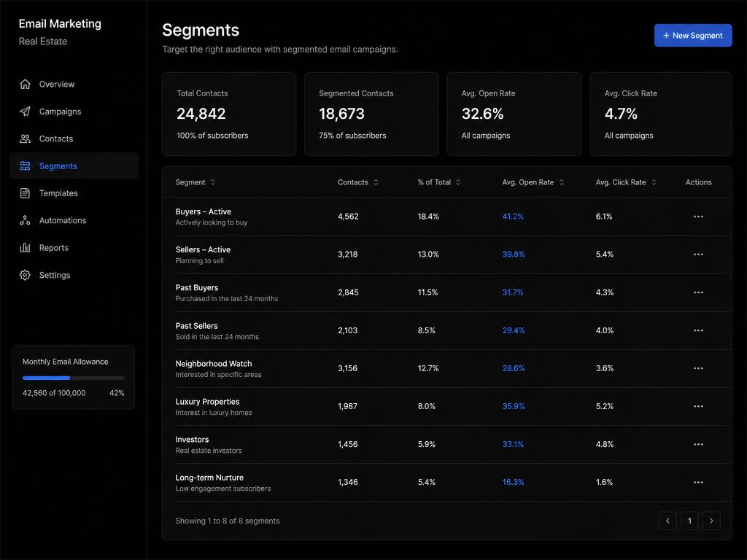The image size is (747, 560).
Task: Go to previous page arrow
Action: pos(668,521)
